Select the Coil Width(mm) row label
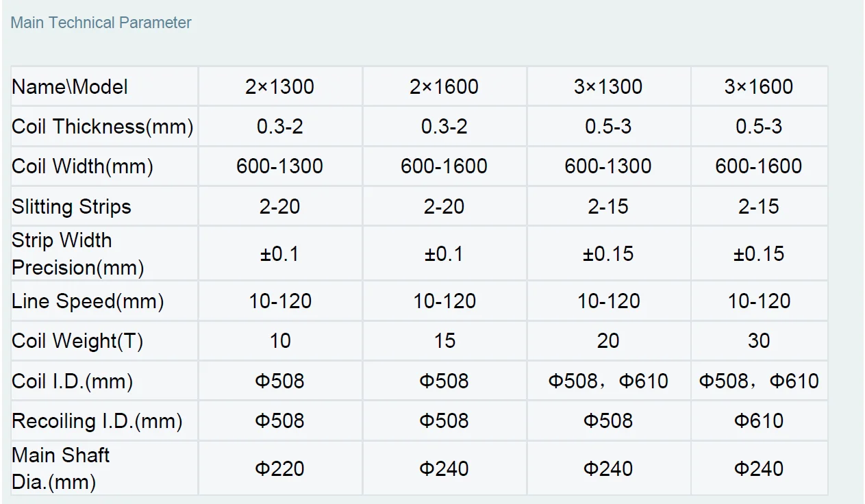 pos(82,166)
